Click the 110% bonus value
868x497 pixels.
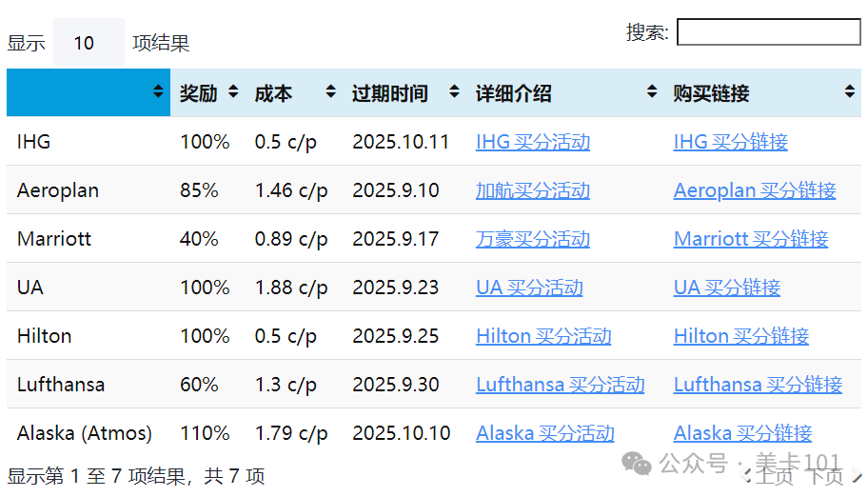click(205, 432)
